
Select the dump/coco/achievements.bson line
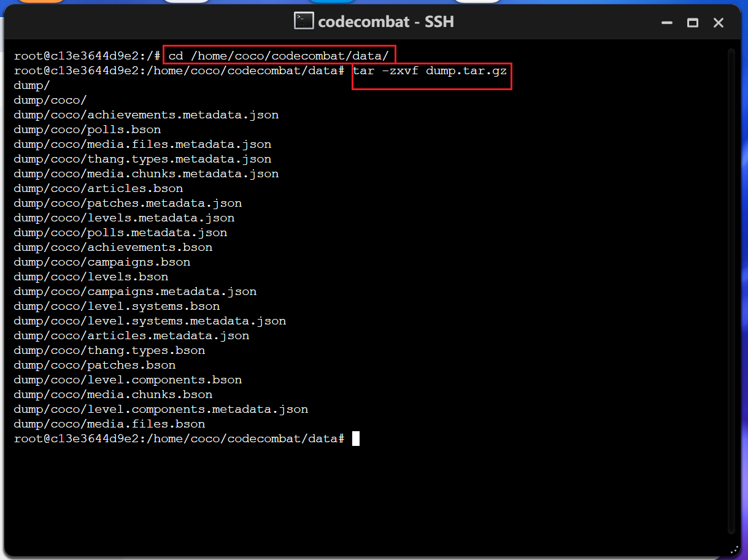(x=113, y=247)
